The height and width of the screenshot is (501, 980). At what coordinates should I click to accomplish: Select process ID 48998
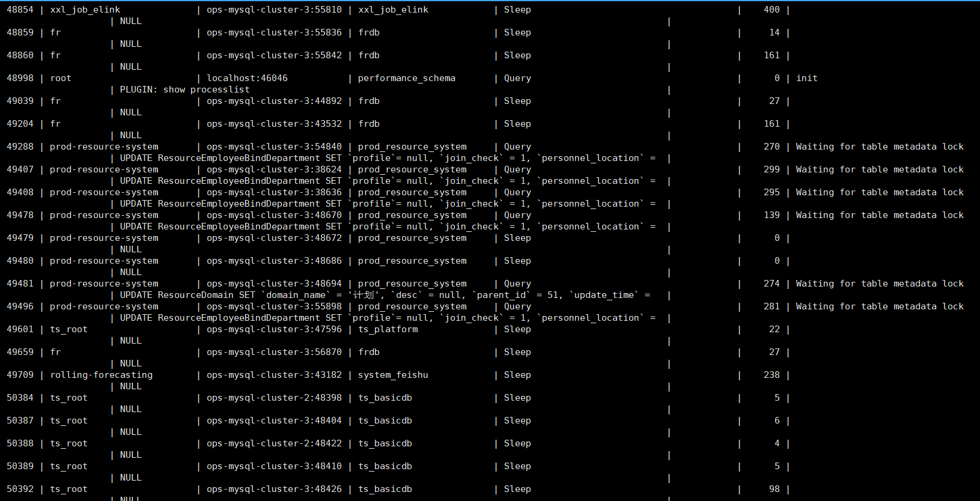coord(20,78)
